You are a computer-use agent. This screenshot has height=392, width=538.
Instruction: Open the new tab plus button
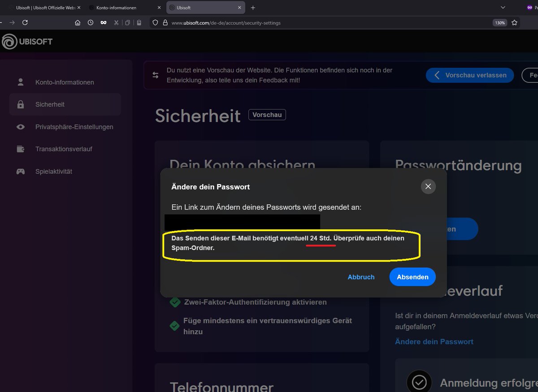click(x=253, y=8)
